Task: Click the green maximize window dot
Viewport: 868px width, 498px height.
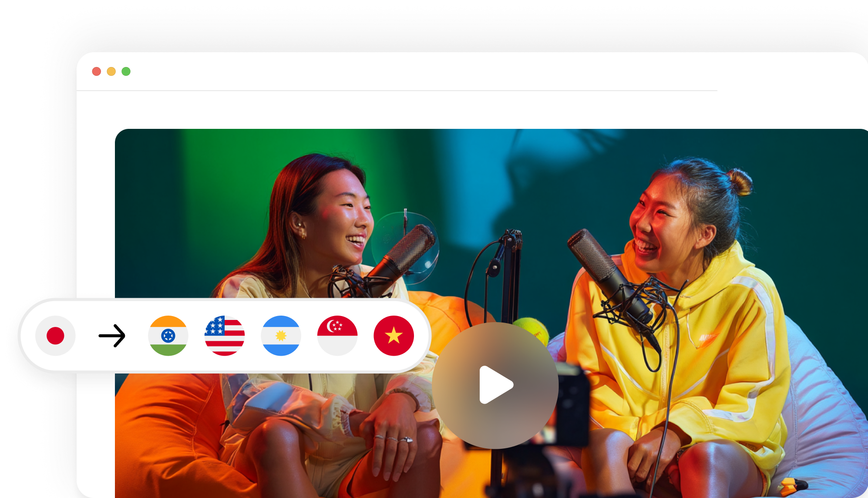Action: tap(126, 71)
